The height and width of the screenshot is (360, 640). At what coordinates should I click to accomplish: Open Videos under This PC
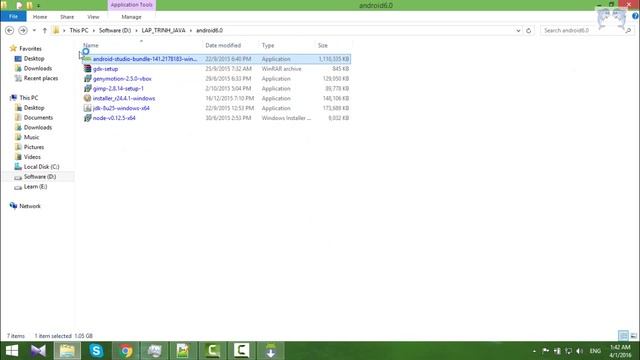point(32,157)
